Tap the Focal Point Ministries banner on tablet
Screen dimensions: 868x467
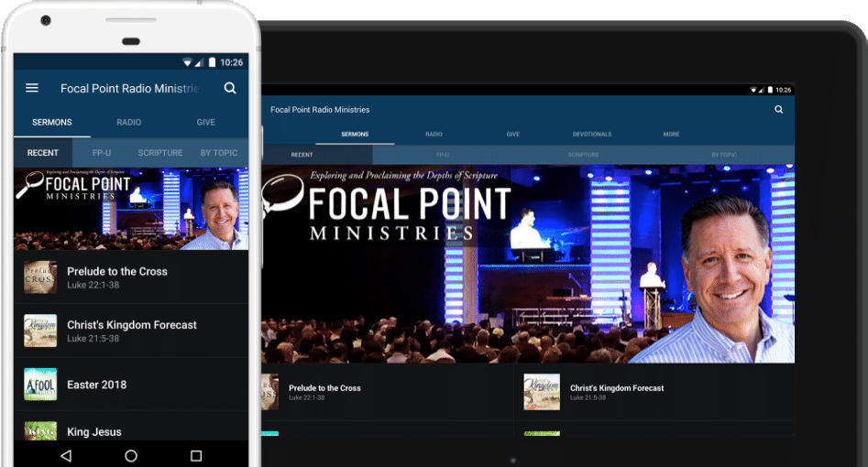(528, 264)
